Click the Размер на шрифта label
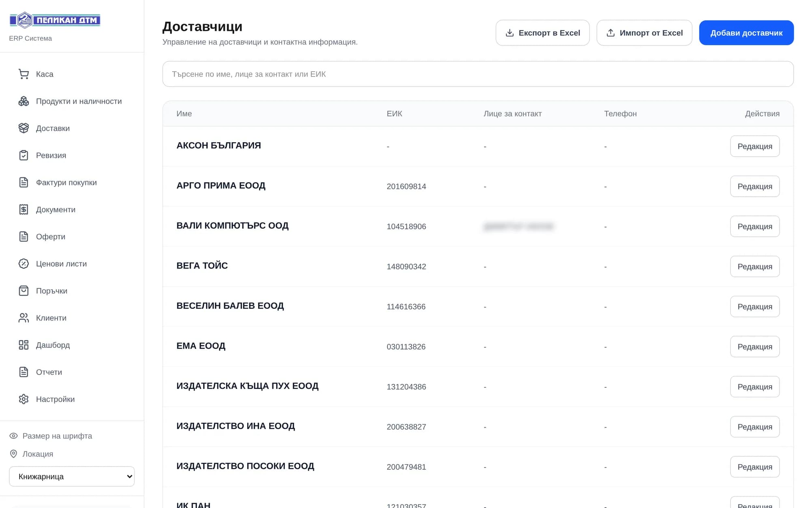Viewport: 812px width, 508px height. pos(57,436)
